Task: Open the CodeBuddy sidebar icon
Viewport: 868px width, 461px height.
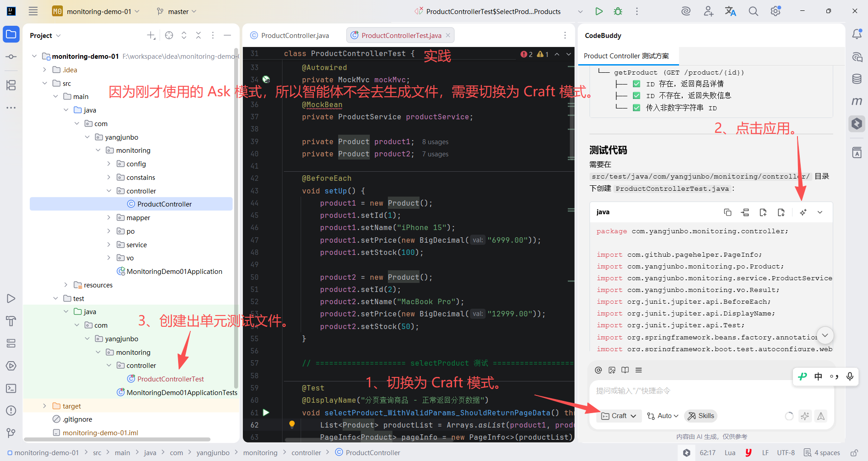Action: pyautogui.click(x=857, y=123)
